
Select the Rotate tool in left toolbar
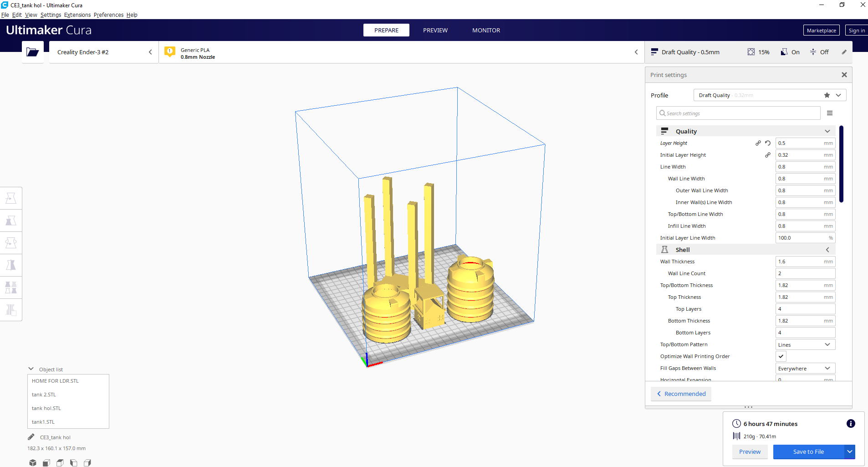click(x=11, y=243)
